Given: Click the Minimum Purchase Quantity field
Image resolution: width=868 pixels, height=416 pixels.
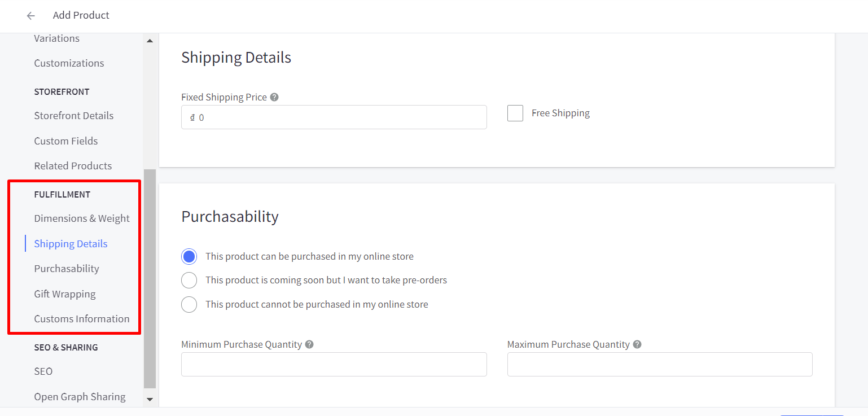Looking at the screenshot, I should click(334, 365).
